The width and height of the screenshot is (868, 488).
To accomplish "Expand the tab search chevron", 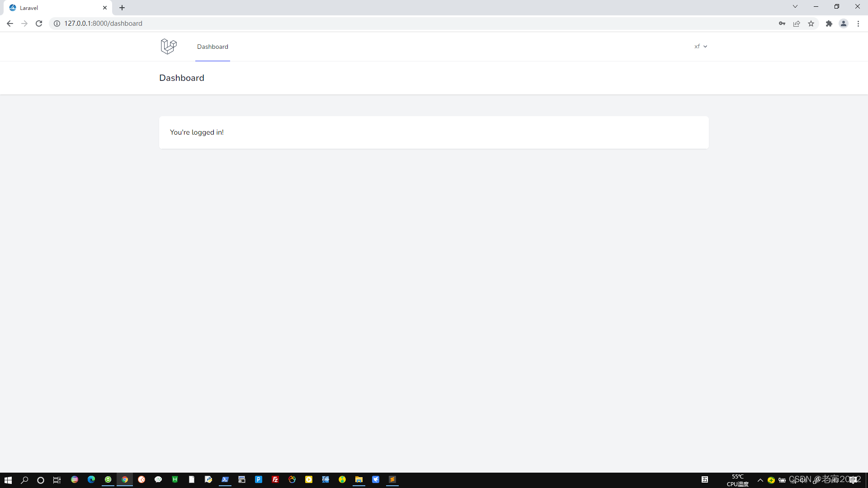I will (x=795, y=6).
